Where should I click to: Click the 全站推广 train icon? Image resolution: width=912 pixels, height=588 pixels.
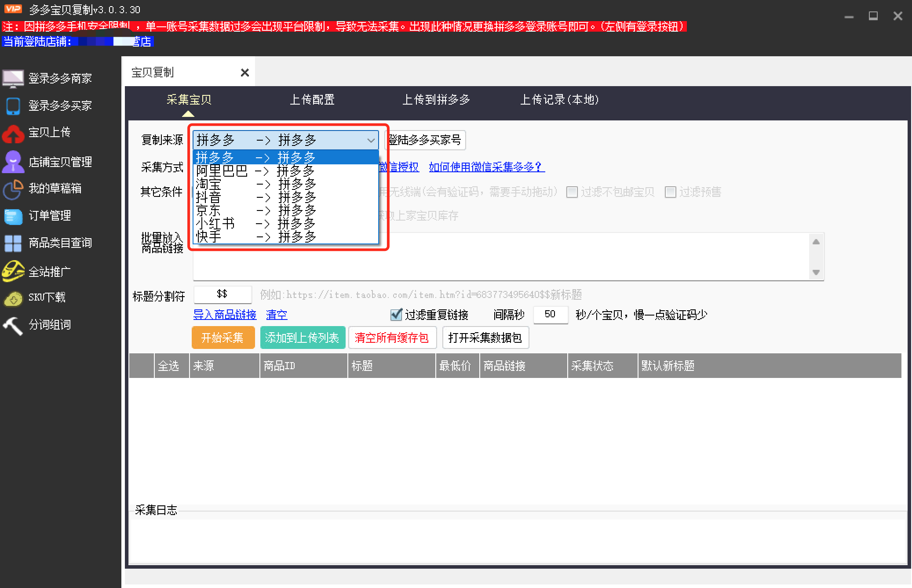[13, 271]
